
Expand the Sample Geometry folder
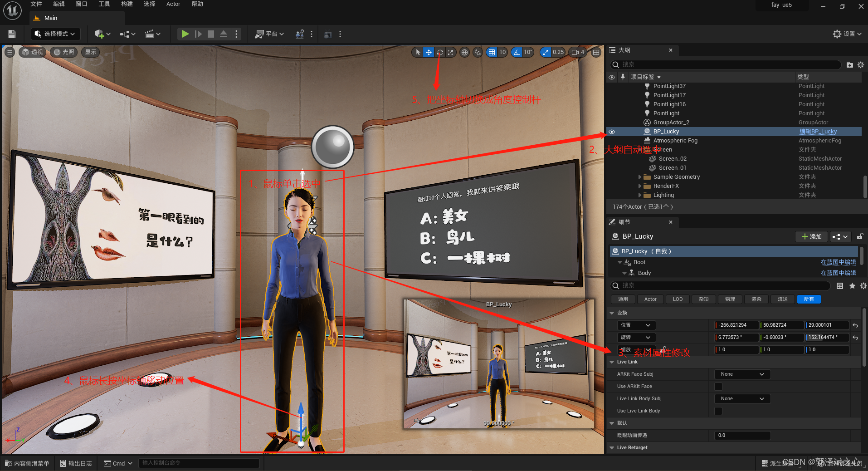click(640, 177)
